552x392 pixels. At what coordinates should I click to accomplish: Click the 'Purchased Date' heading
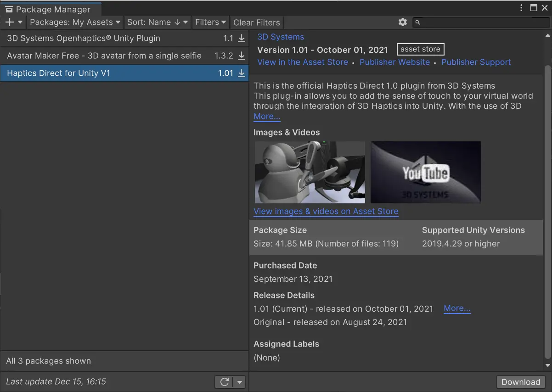point(285,266)
